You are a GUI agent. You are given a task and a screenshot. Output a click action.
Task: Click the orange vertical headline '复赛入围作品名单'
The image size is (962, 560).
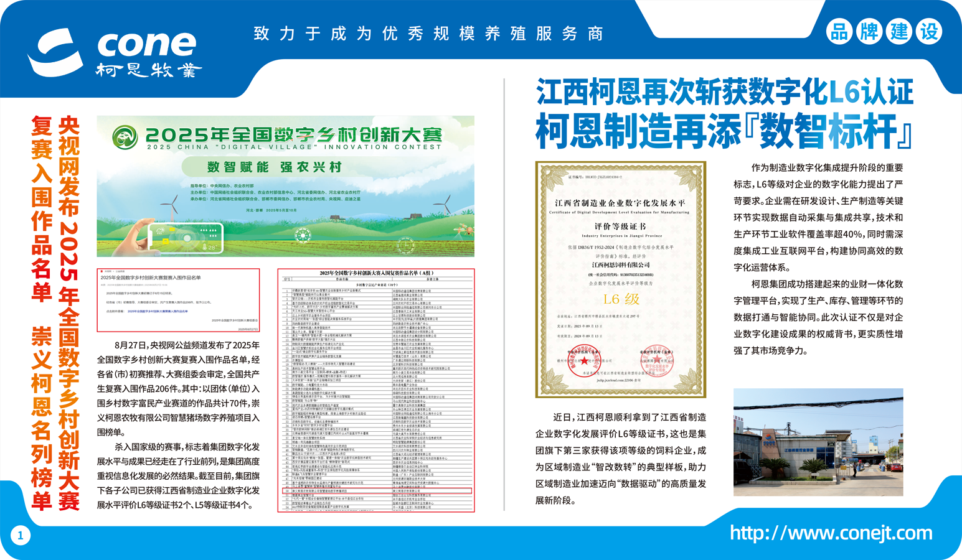(x=42, y=209)
